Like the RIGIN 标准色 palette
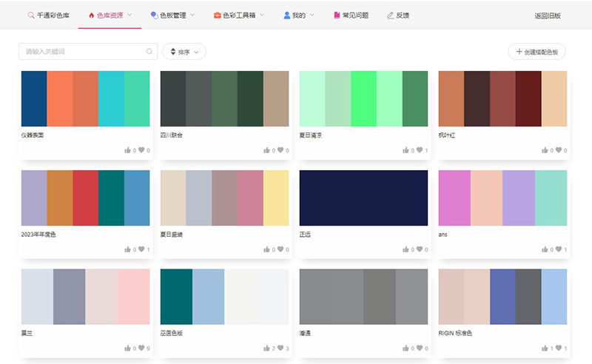Image resolution: width=592 pixels, height=364 pixels. (x=545, y=348)
